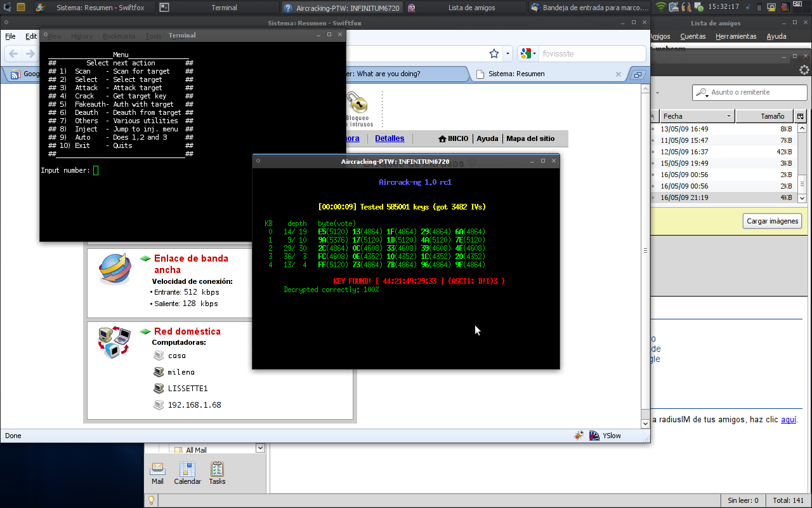Click the Swiftfox forward arrow button
812x508 pixels.
[30, 53]
